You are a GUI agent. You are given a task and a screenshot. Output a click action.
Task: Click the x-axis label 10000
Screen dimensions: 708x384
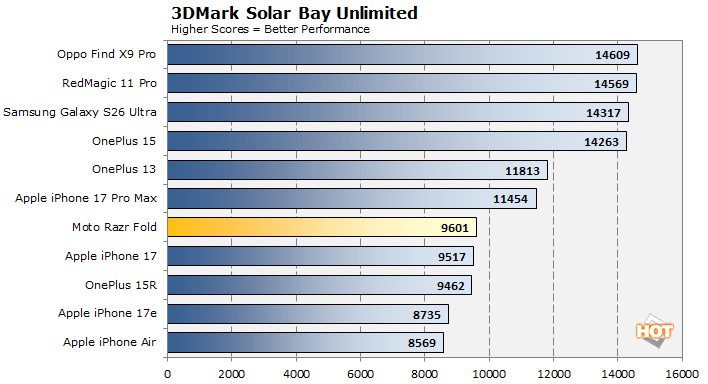[489, 374]
